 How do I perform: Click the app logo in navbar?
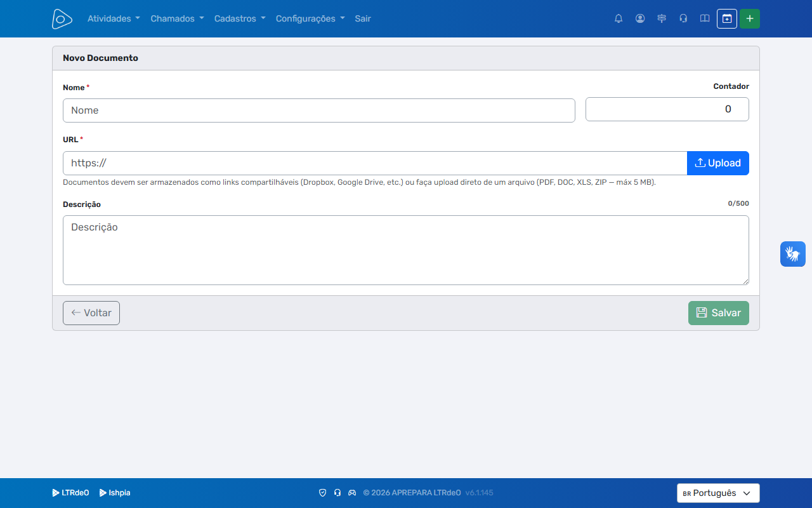tap(62, 18)
